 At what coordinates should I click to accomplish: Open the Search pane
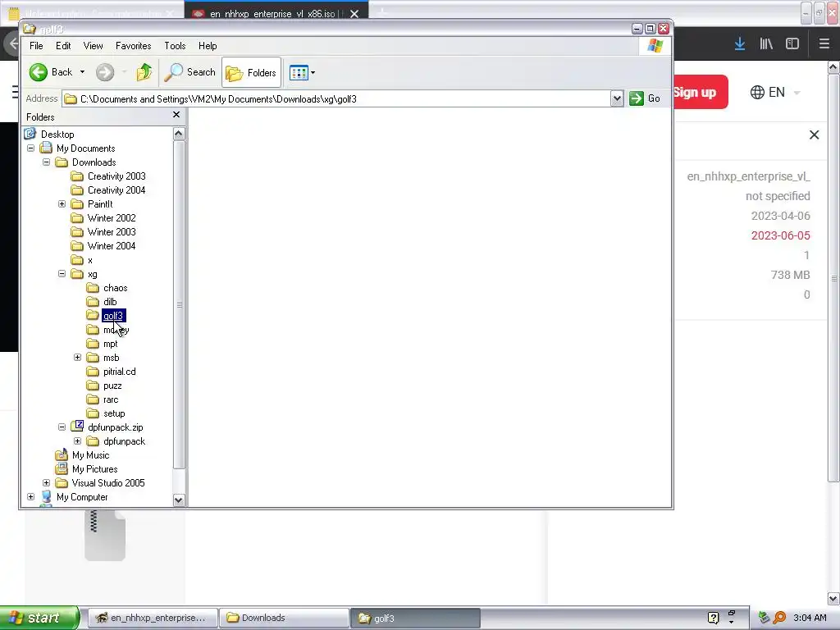point(189,72)
